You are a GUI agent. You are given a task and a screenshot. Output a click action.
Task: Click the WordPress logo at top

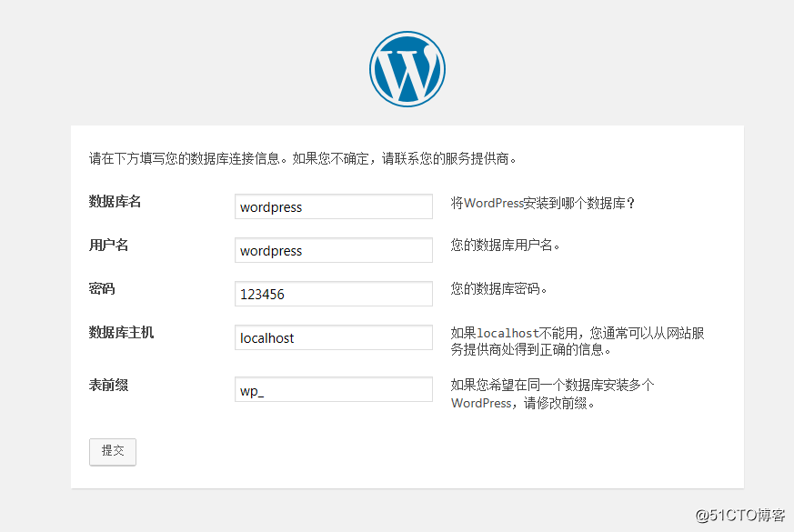pyautogui.click(x=407, y=69)
